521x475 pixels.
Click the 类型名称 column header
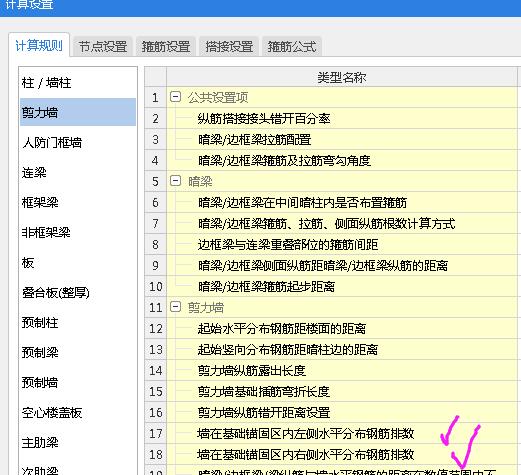[x=342, y=77]
